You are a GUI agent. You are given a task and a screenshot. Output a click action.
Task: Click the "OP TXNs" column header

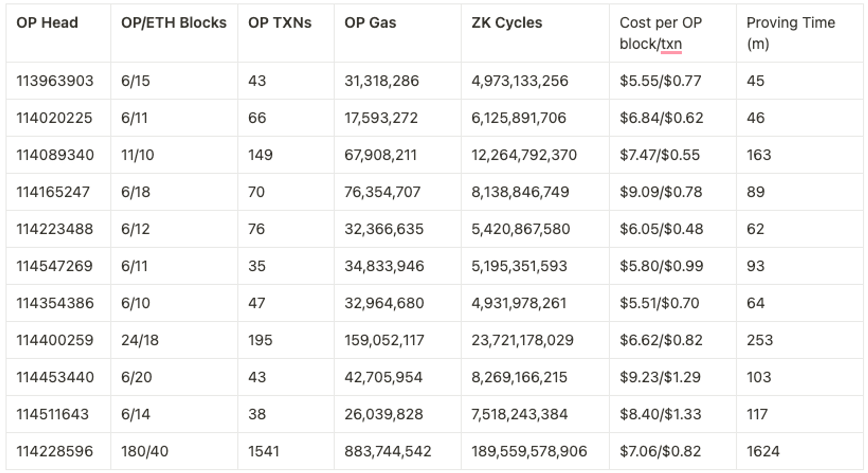pyautogui.click(x=280, y=23)
